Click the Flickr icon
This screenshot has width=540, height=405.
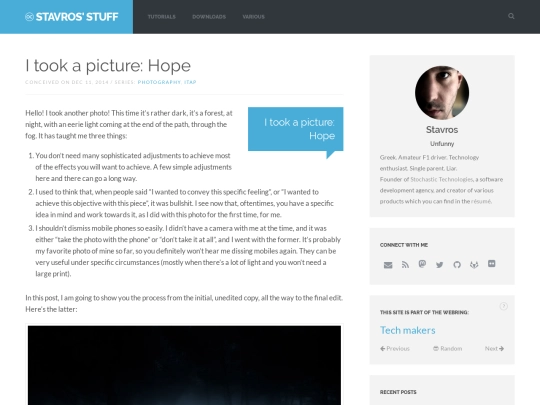pos(491,264)
